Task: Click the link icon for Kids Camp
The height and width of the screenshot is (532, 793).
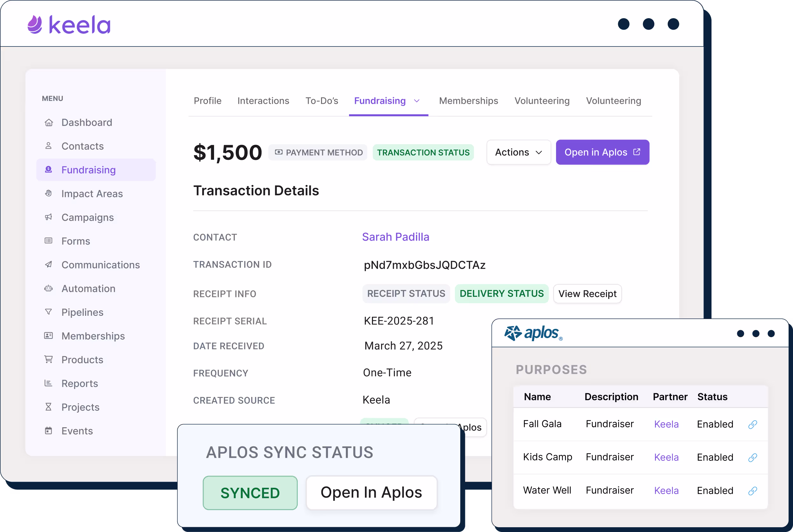Action: (753, 458)
